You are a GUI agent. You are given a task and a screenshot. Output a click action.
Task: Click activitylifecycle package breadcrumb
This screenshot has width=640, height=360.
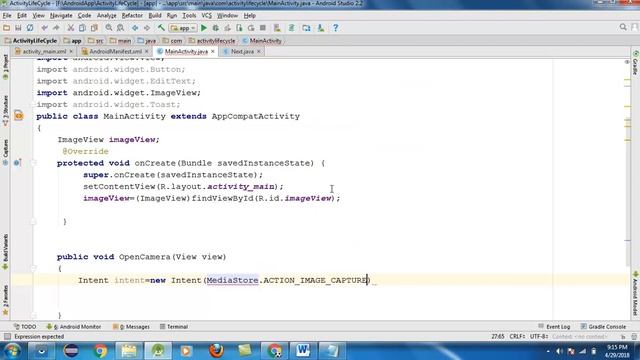tap(212, 40)
